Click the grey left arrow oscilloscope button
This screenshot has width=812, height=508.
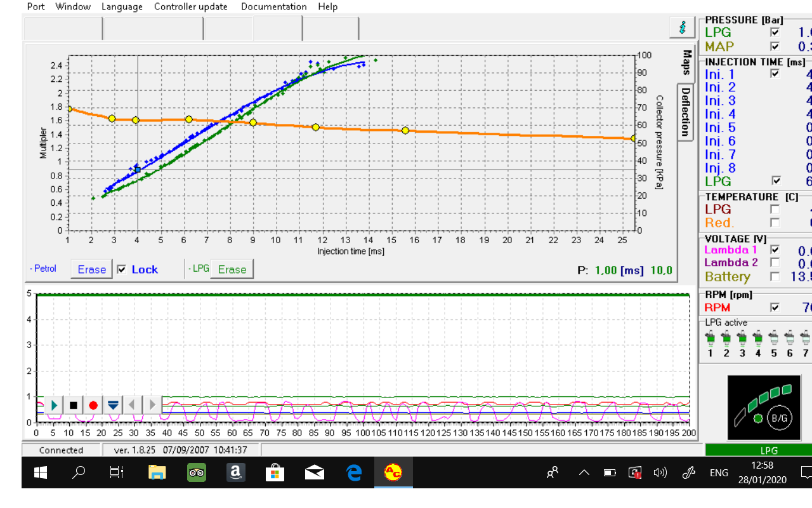pos(133,404)
